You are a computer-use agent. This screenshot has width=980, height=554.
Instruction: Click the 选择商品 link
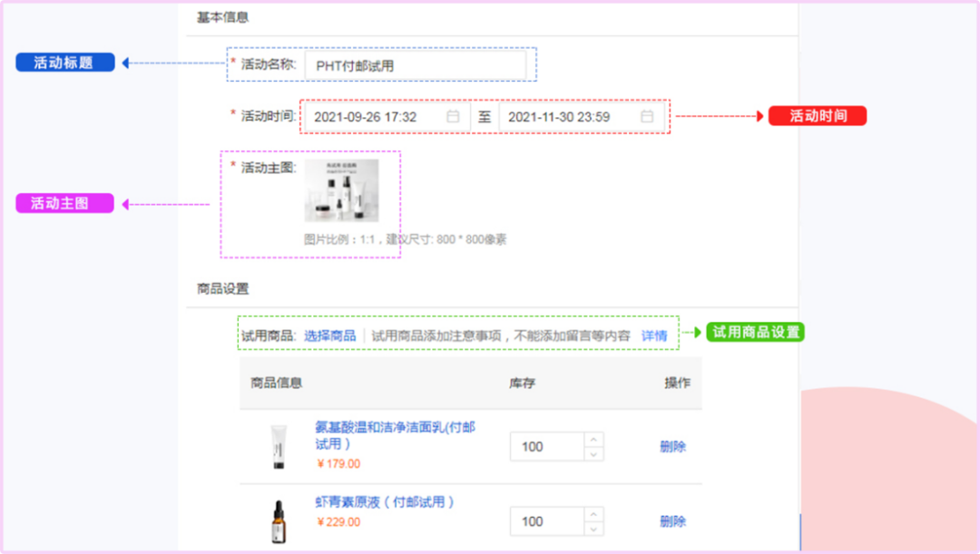pos(330,336)
